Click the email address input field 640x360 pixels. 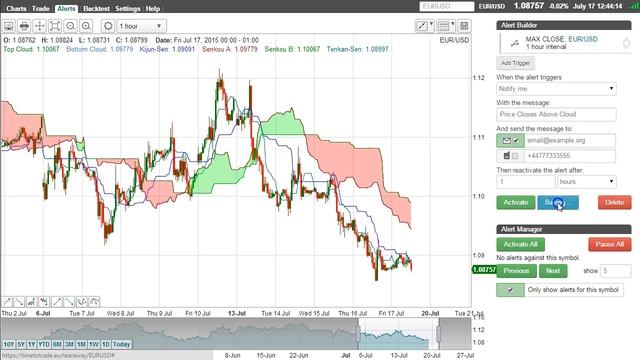[x=570, y=140]
